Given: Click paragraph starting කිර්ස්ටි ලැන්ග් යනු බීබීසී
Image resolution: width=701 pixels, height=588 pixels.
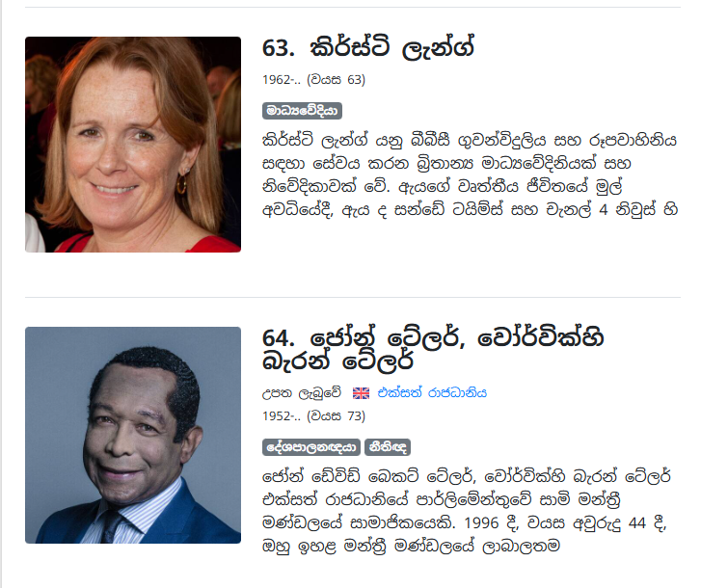Looking at the screenshot, I should 470,174.
